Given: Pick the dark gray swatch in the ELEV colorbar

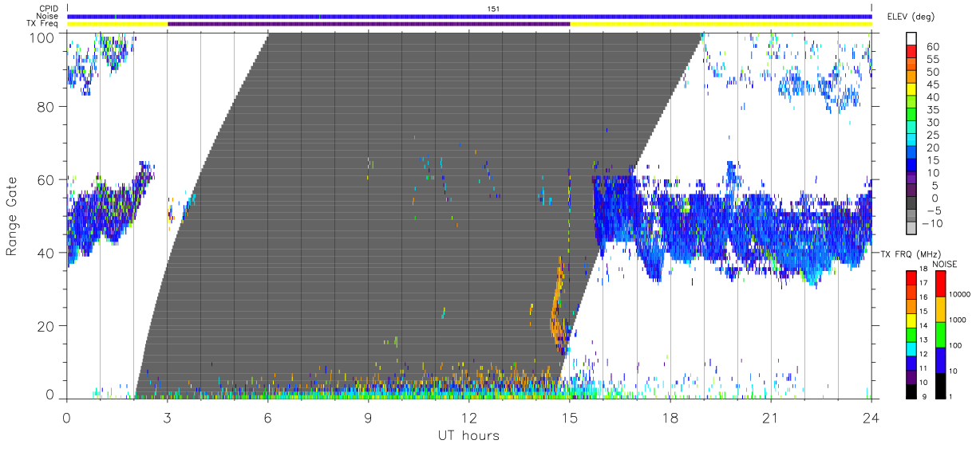Looking at the screenshot, I should (912, 204).
